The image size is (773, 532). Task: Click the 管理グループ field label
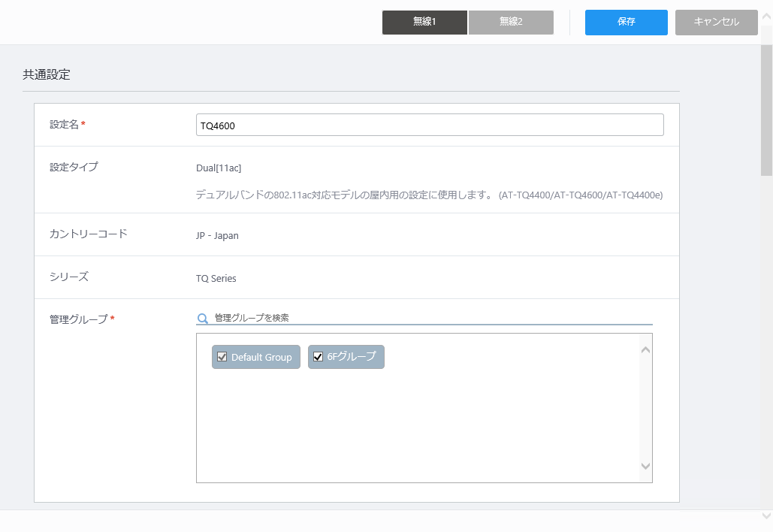(x=78, y=319)
